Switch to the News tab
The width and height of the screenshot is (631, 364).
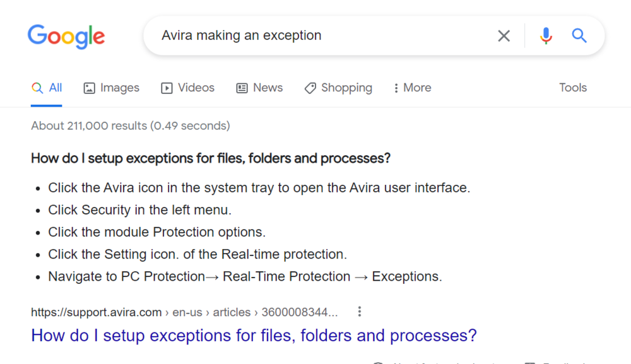259,88
